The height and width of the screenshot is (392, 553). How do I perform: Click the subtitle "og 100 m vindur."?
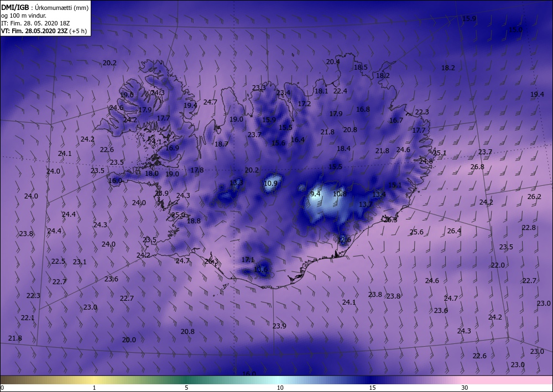pyautogui.click(x=24, y=15)
